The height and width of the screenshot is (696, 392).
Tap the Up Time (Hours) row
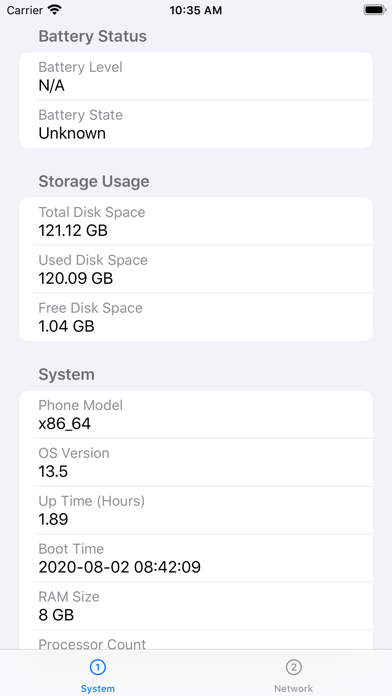click(x=196, y=510)
